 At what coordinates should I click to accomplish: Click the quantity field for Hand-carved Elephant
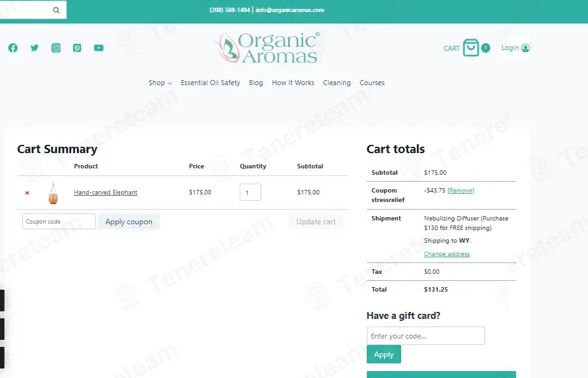250,192
